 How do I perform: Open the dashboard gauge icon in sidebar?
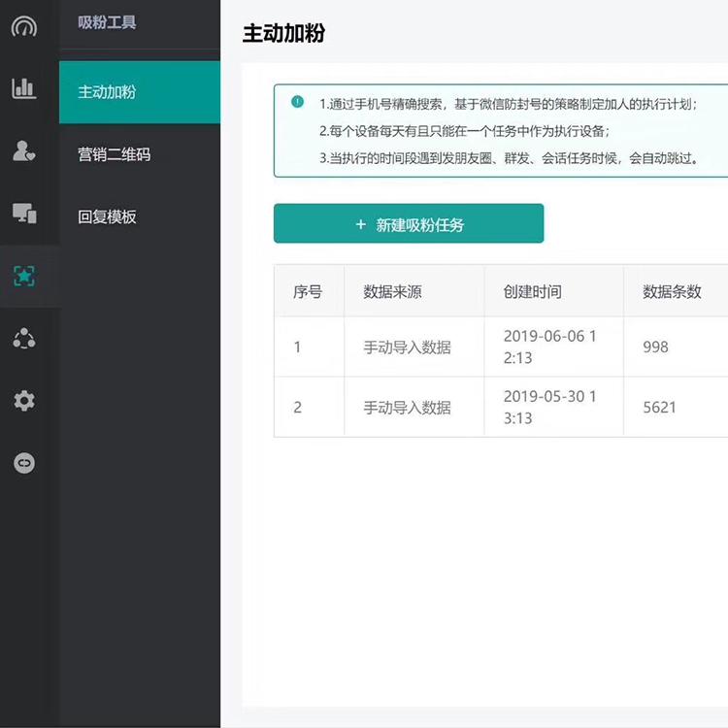click(x=24, y=26)
